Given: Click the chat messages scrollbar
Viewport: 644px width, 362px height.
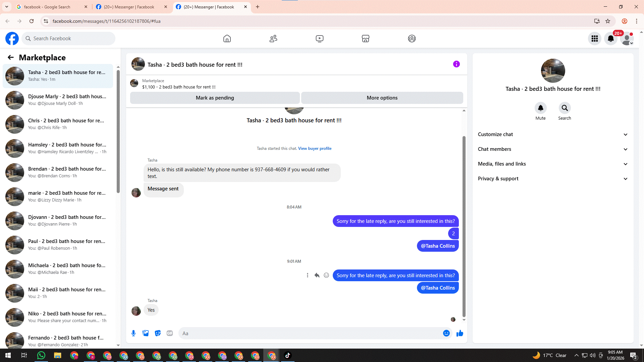Looking at the screenshot, I should [x=464, y=226].
